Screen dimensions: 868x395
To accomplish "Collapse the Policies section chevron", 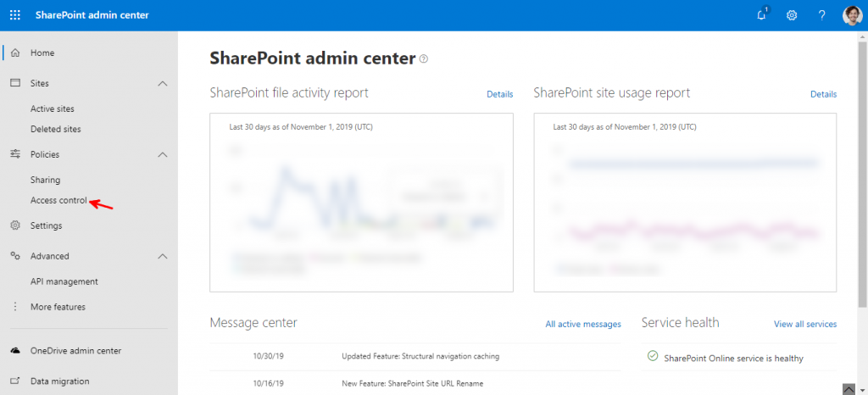I will tap(162, 154).
